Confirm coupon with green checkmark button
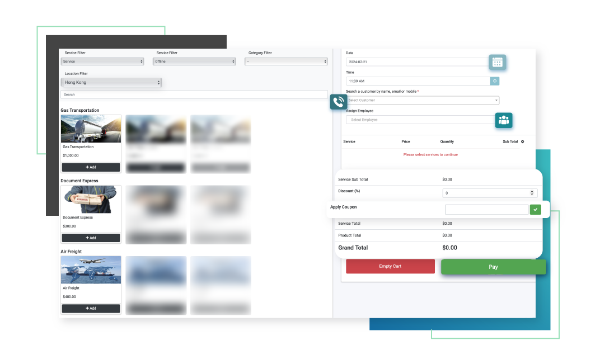600x364 pixels. [536, 209]
